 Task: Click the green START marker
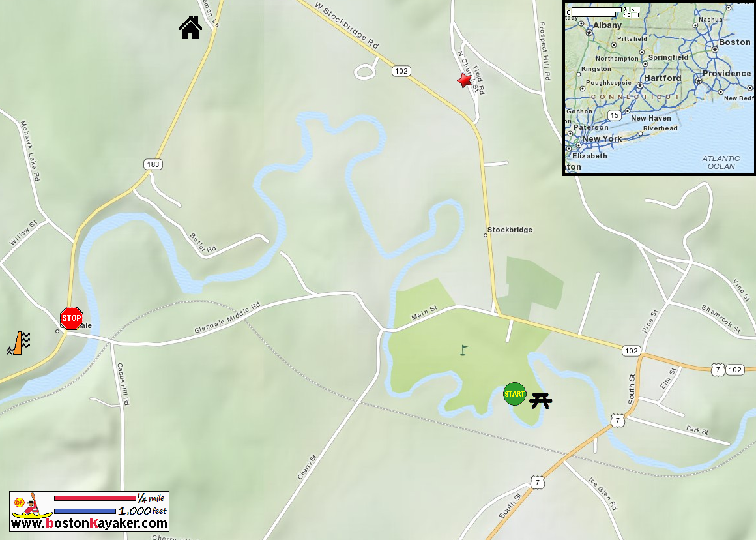click(514, 394)
